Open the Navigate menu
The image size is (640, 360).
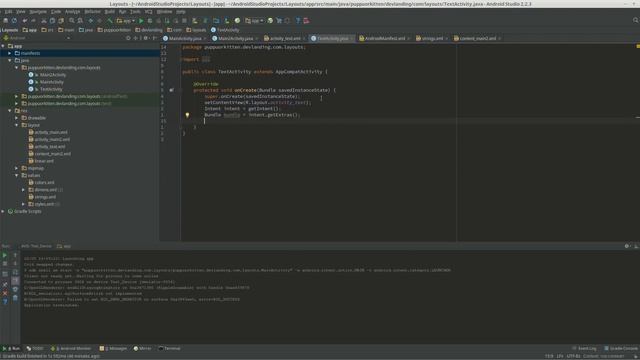click(x=38, y=11)
